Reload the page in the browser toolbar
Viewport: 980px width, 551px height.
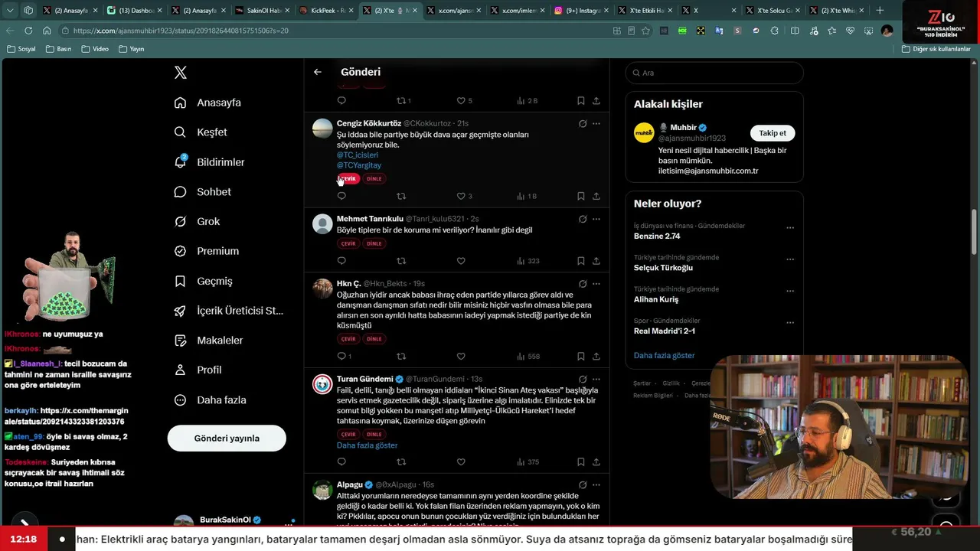(28, 31)
